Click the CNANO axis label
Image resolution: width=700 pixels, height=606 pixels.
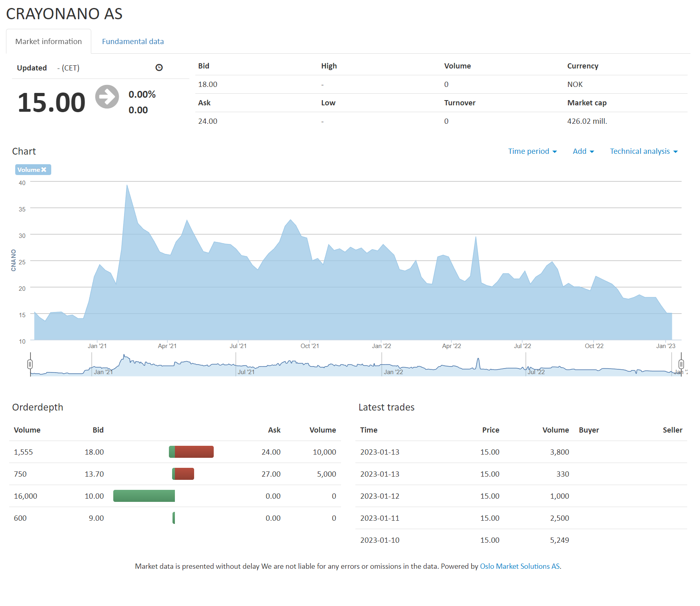(x=14, y=260)
